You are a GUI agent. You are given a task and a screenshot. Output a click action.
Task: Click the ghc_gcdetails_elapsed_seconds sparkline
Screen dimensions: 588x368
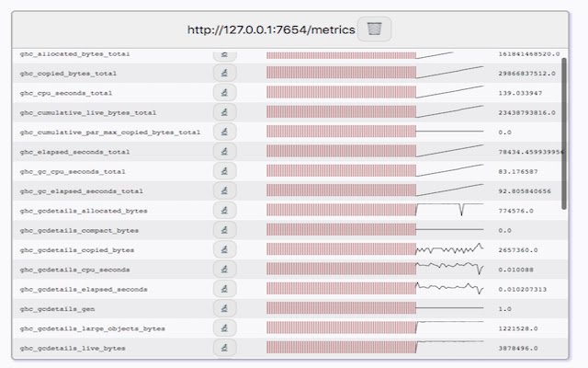tap(449, 288)
